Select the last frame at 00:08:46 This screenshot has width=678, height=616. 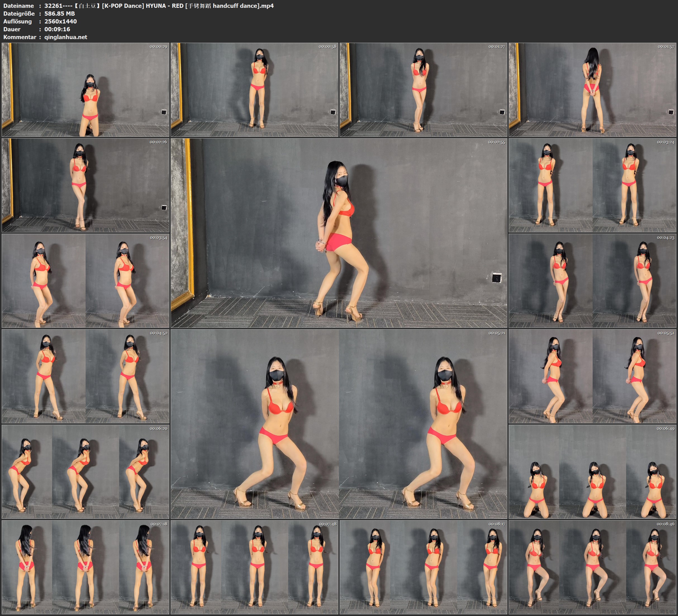coord(593,567)
